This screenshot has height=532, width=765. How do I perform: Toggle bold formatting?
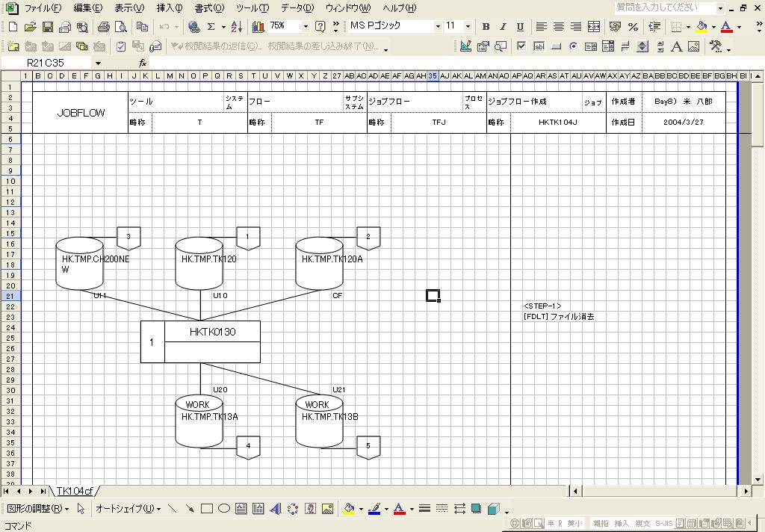(x=486, y=26)
